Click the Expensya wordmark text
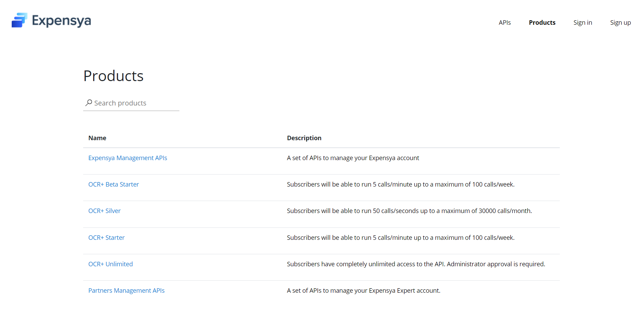Viewport: 644px width, 313px height. click(x=62, y=21)
